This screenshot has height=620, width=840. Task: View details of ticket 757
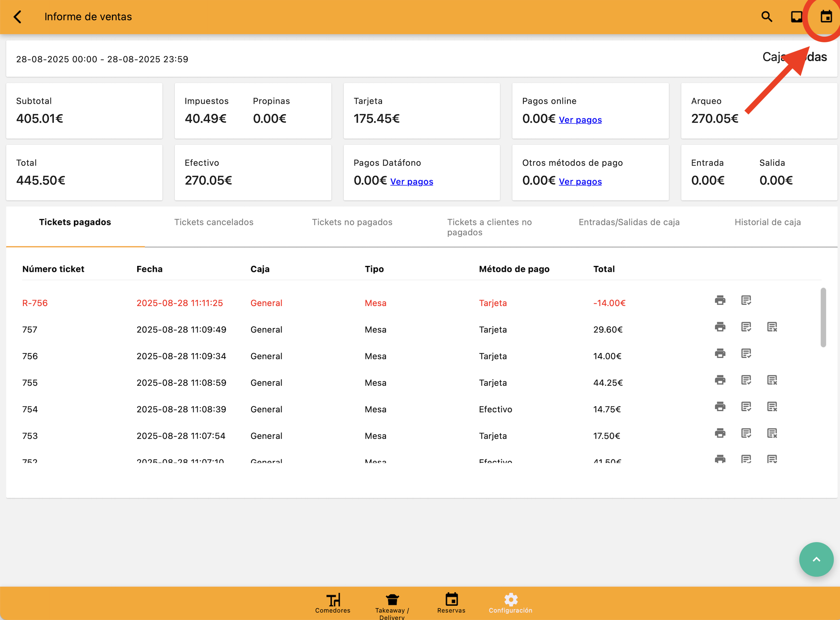(746, 327)
